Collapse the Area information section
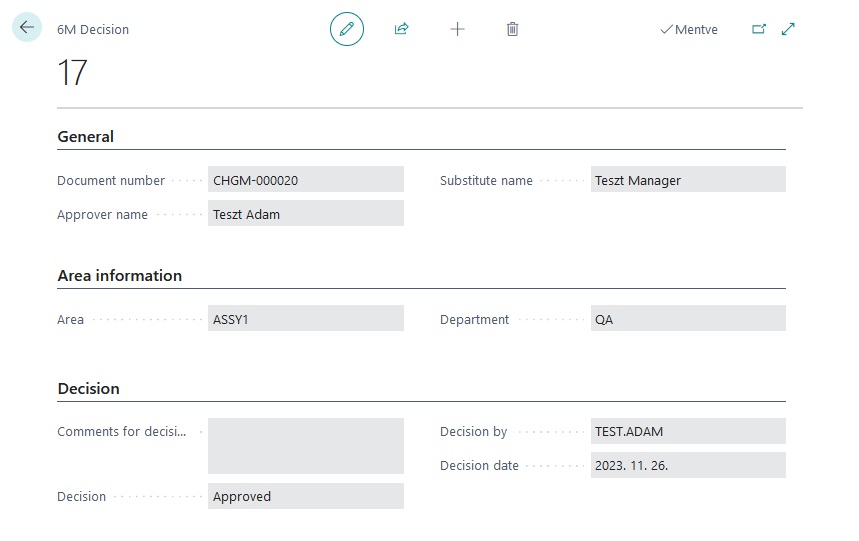The image size is (859, 541). click(120, 276)
